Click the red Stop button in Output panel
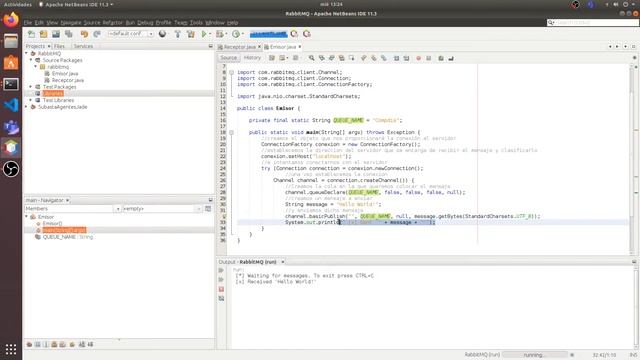Screen dimensions: 640x360 [x=221, y=289]
